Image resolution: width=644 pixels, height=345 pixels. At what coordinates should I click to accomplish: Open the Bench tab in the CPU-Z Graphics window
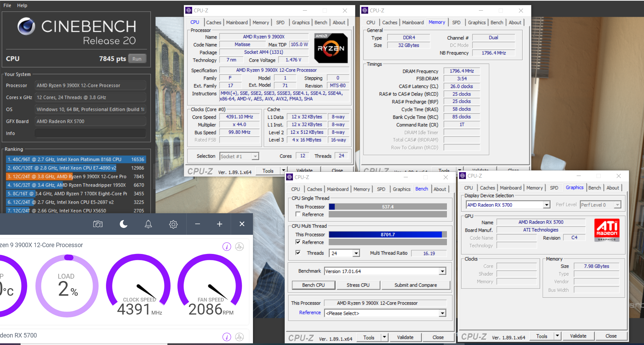click(595, 188)
